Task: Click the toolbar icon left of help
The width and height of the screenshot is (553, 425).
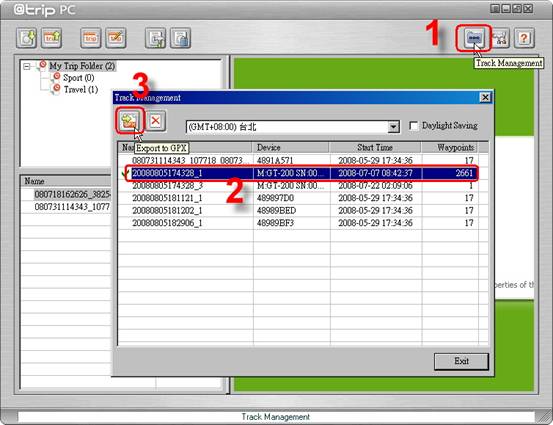Action: click(501, 38)
